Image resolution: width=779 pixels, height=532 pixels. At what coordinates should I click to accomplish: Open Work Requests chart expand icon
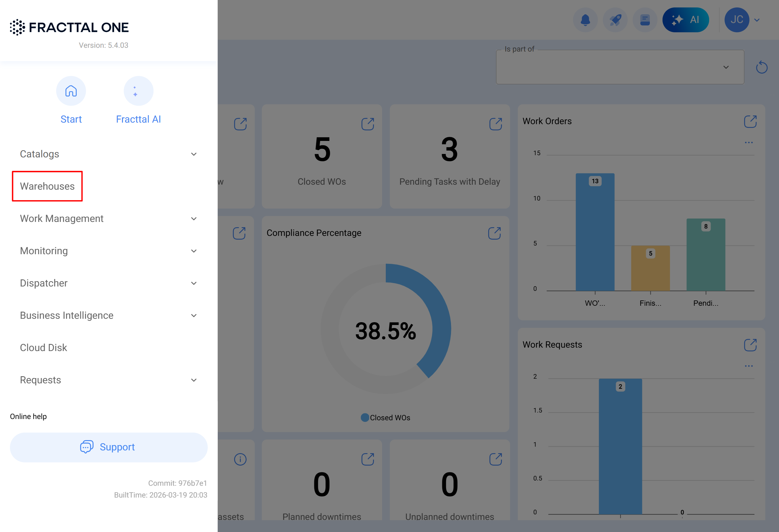click(750, 345)
